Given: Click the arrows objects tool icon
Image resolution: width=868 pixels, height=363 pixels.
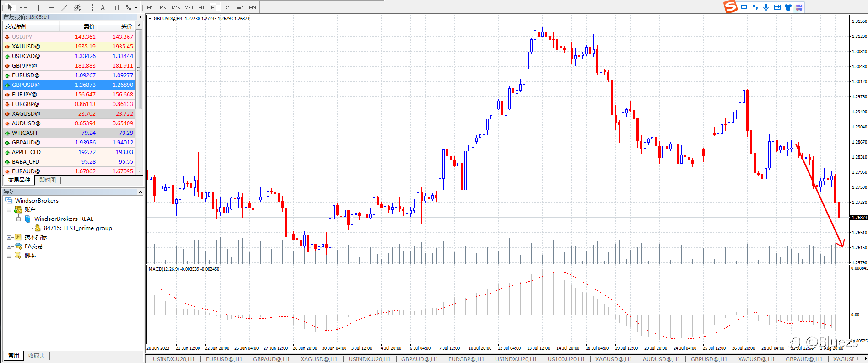Looking at the screenshot, I should pyautogui.click(x=128, y=7).
